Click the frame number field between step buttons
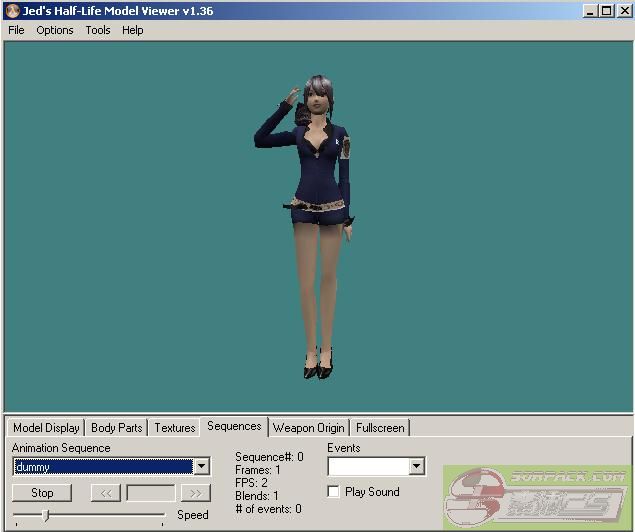 (150, 493)
